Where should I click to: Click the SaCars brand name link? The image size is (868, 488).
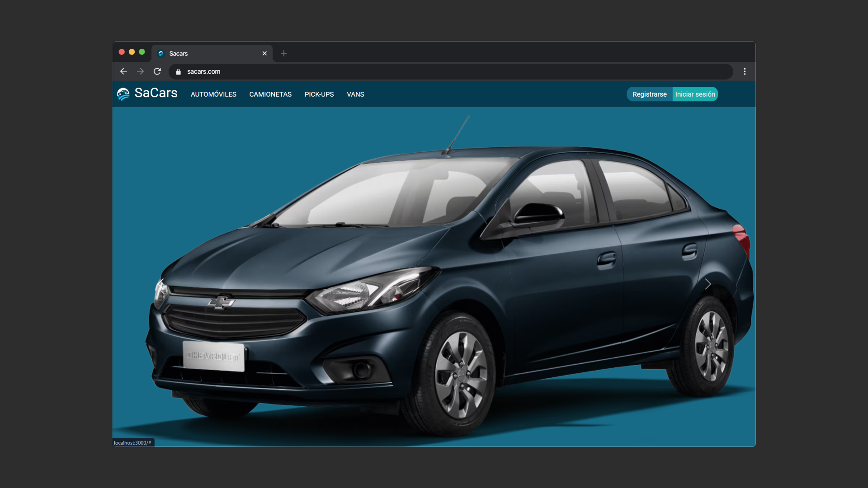[156, 93]
